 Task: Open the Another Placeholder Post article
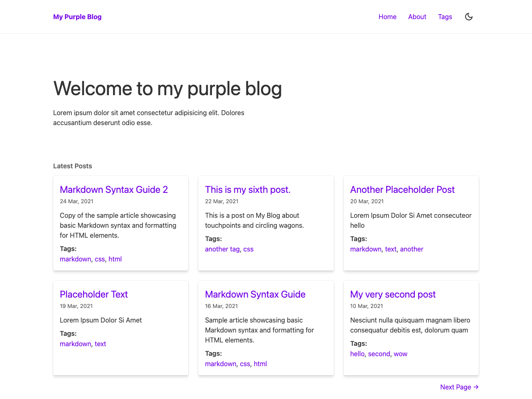point(402,190)
